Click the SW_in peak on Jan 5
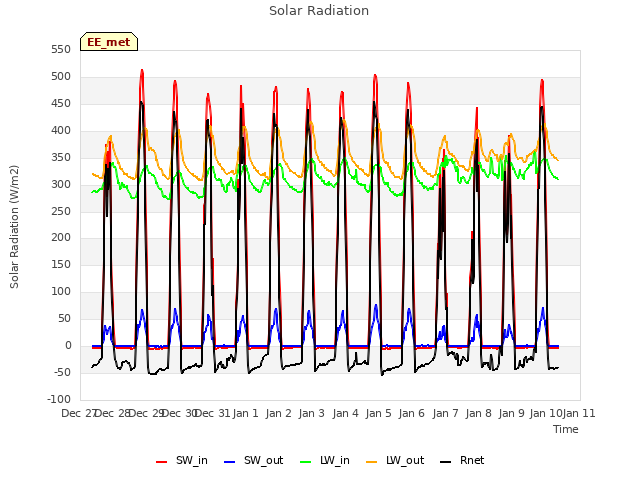 [375, 75]
